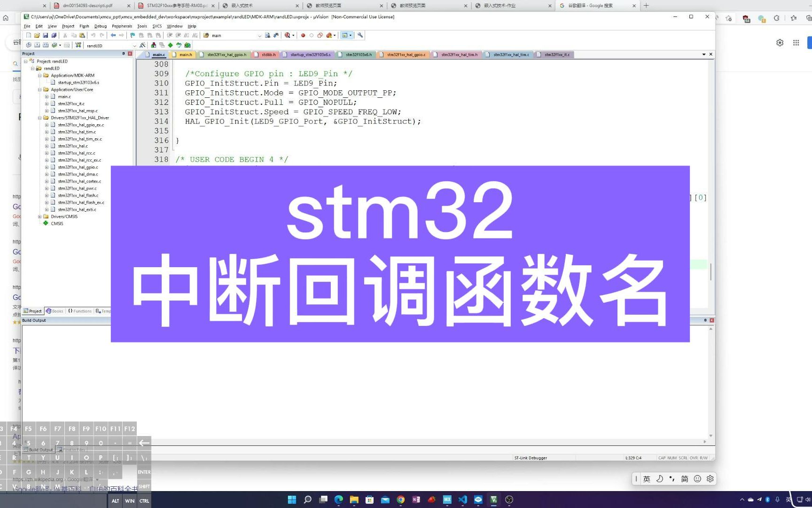The width and height of the screenshot is (812, 508).
Task: Switch to Functions tab in project pane
Action: (x=80, y=311)
